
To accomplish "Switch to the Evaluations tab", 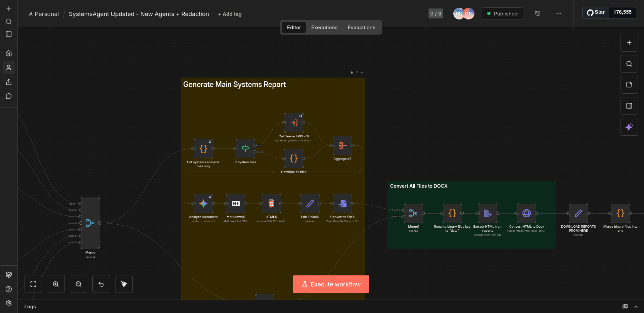I will coord(361,27).
